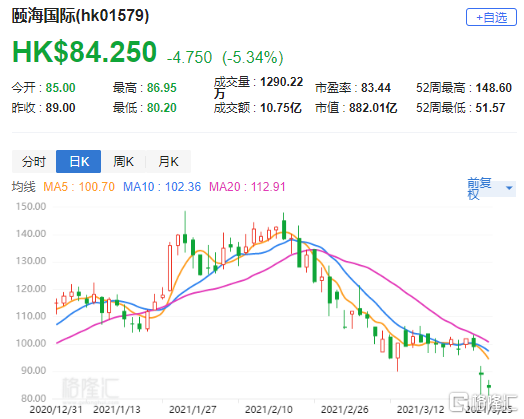The image size is (524, 419).
Task: Click the 52周最低 value 51.57
Action: pyautogui.click(x=490, y=108)
